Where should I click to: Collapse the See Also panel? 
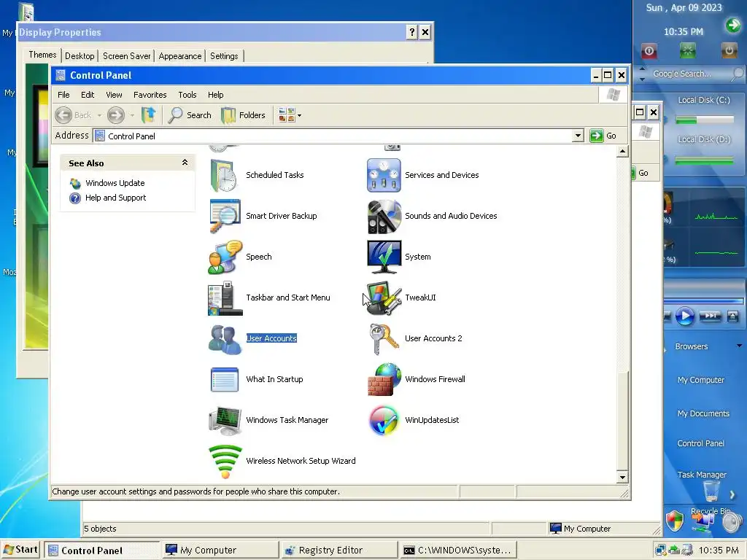click(x=185, y=163)
